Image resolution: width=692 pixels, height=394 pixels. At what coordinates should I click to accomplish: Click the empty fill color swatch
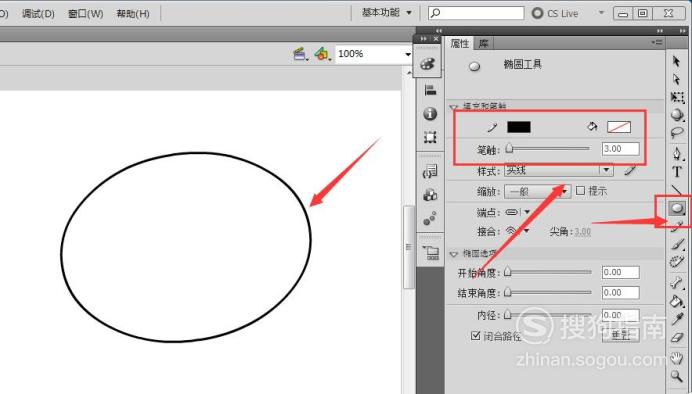tap(619, 127)
